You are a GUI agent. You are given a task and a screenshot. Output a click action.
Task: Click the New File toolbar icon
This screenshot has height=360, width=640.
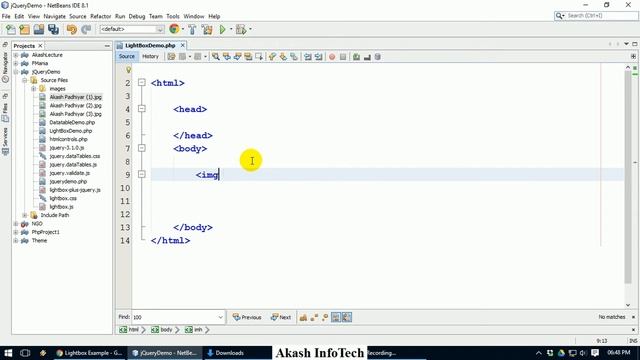tap(11, 29)
